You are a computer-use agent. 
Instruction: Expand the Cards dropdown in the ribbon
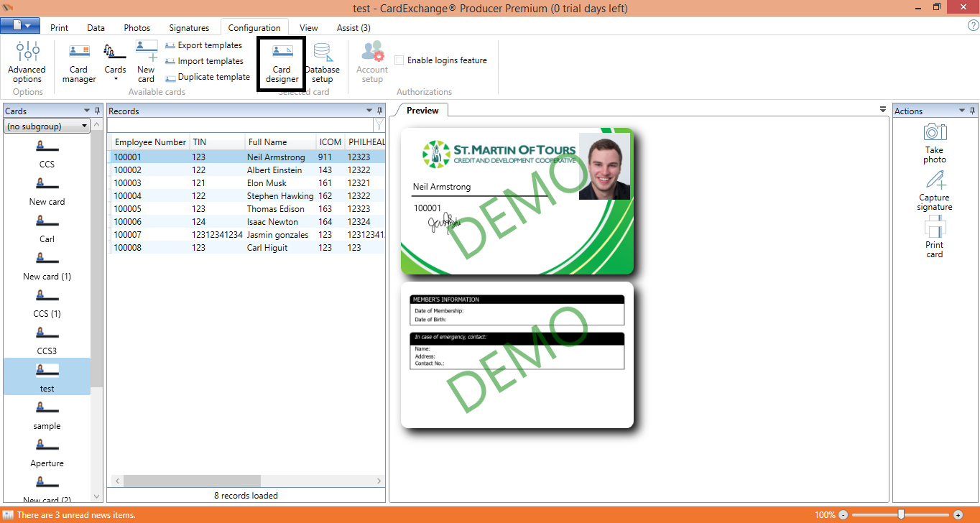115,62
